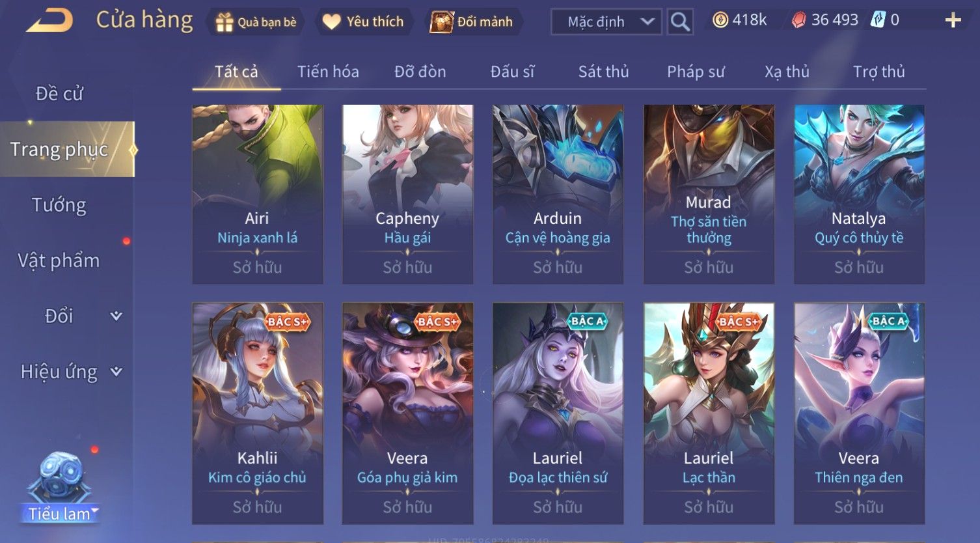Click the red gem currency icon

pyautogui.click(x=798, y=21)
